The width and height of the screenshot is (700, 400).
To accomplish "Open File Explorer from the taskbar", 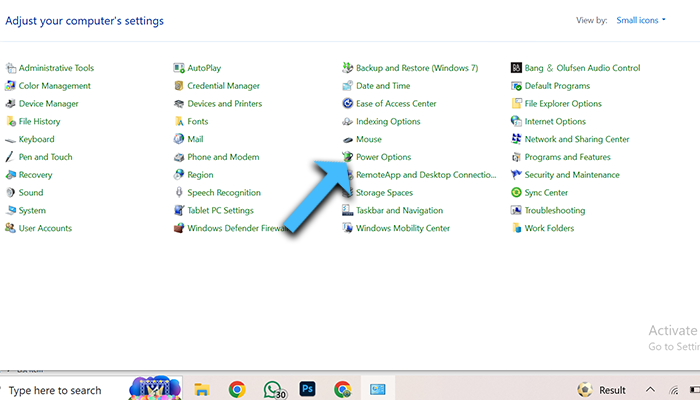I will click(x=202, y=390).
